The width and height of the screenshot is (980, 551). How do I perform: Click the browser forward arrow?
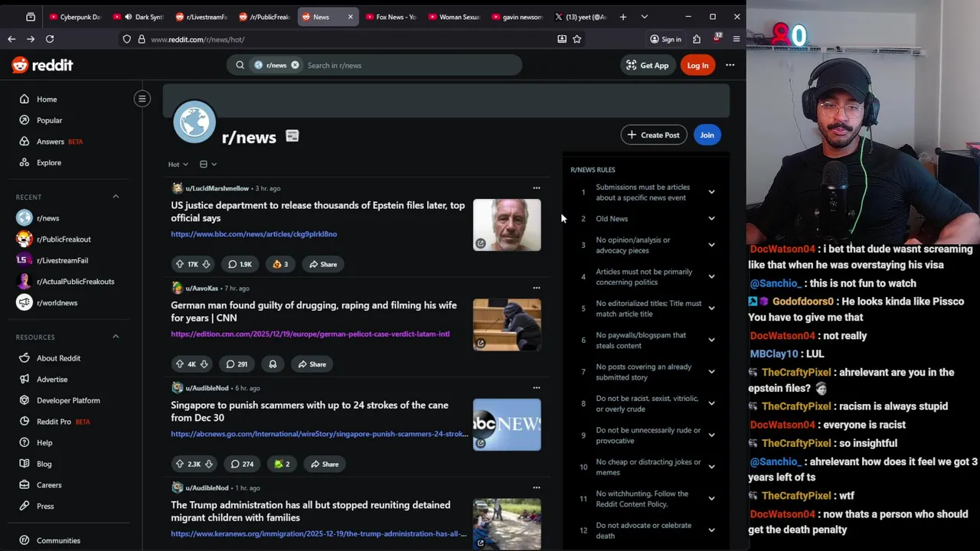pos(31,39)
